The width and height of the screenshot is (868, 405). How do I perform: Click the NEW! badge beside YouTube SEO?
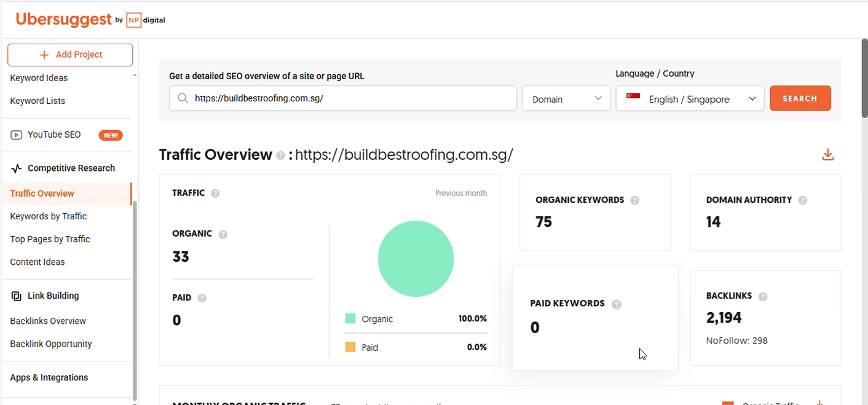pos(111,135)
